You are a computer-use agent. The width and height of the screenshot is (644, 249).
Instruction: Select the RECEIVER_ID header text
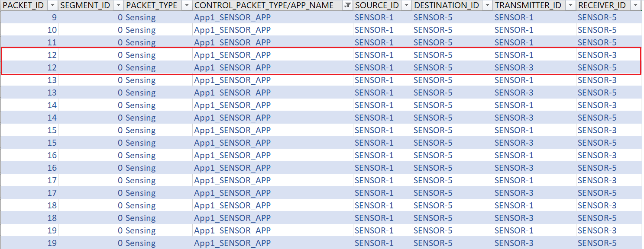602,5
